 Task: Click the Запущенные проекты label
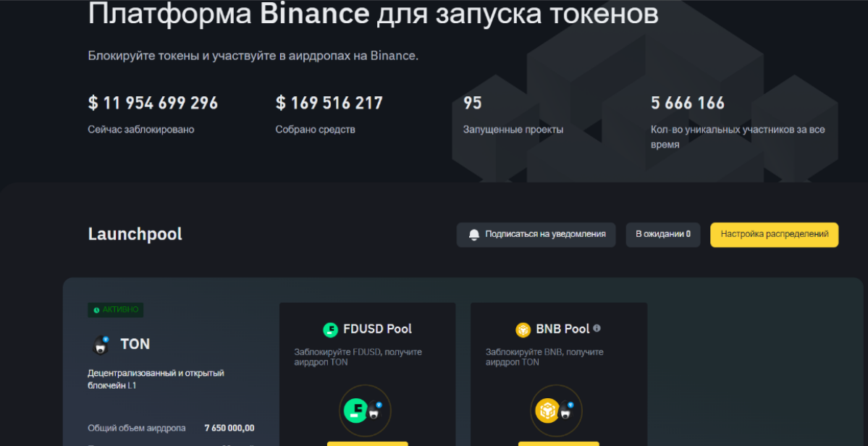[x=513, y=130]
